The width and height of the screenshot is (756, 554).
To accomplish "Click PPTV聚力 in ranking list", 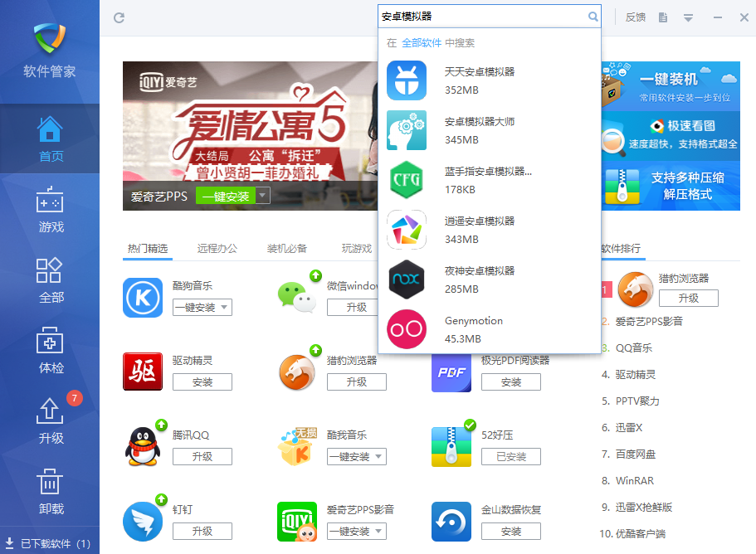I will 637,401.
